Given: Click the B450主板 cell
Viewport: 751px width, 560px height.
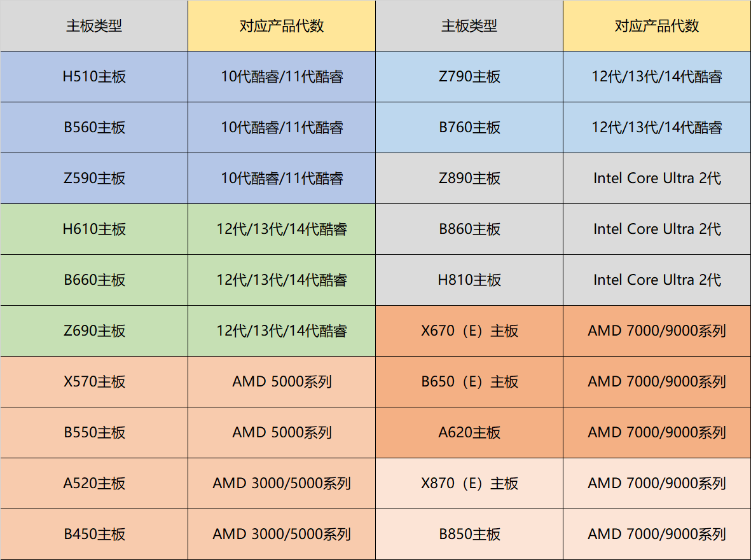Looking at the screenshot, I should (94, 534).
